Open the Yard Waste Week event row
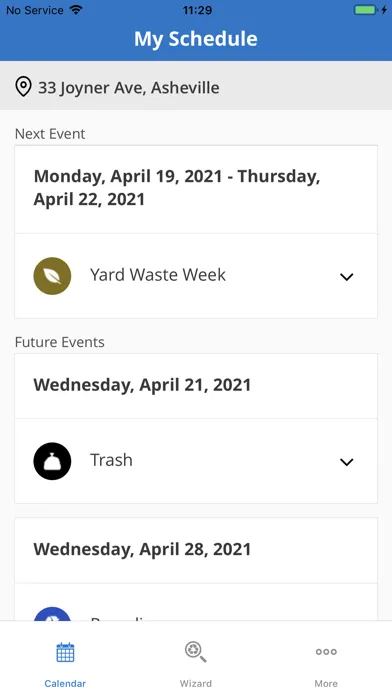 [196, 276]
